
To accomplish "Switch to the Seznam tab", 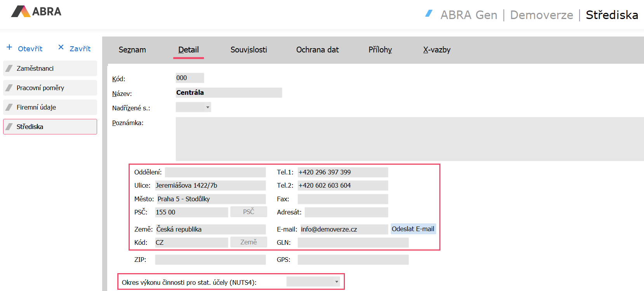I will point(132,50).
